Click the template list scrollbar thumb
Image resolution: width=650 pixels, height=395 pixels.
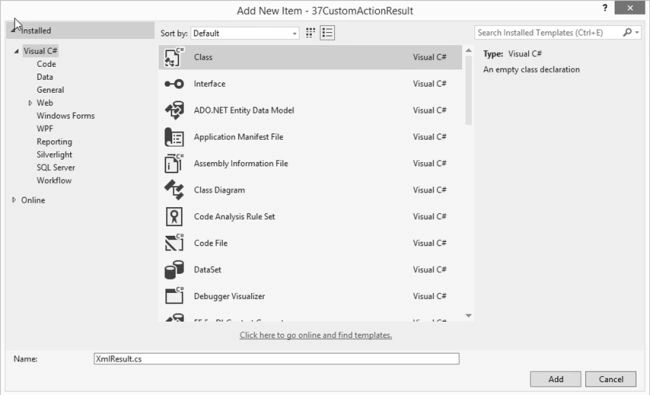point(468,90)
